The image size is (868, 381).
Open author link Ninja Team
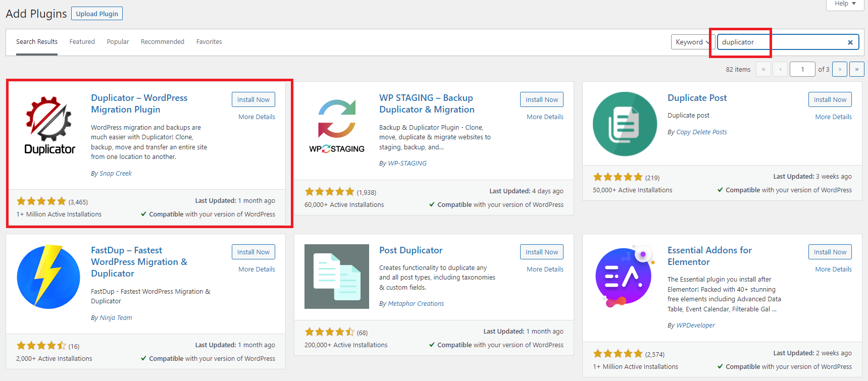(x=116, y=318)
